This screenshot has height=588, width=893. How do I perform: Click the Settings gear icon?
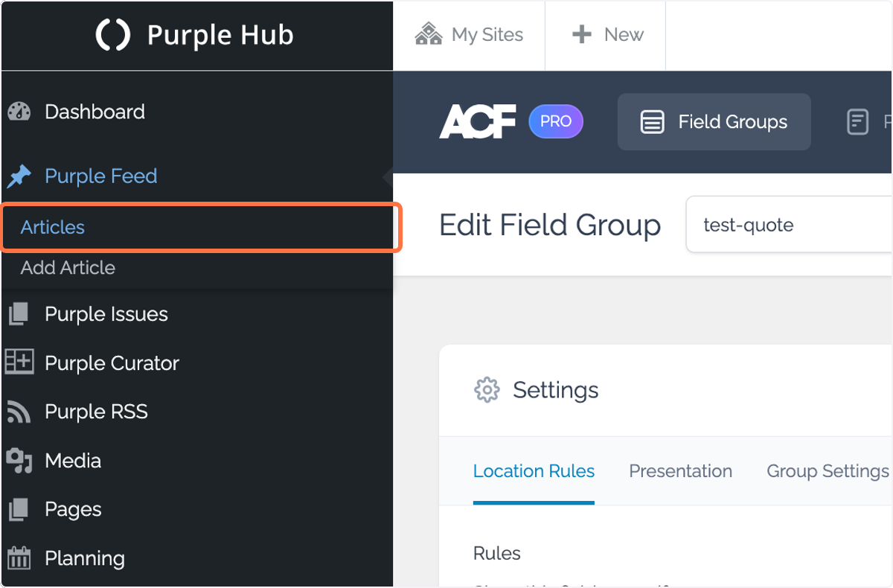tap(487, 390)
